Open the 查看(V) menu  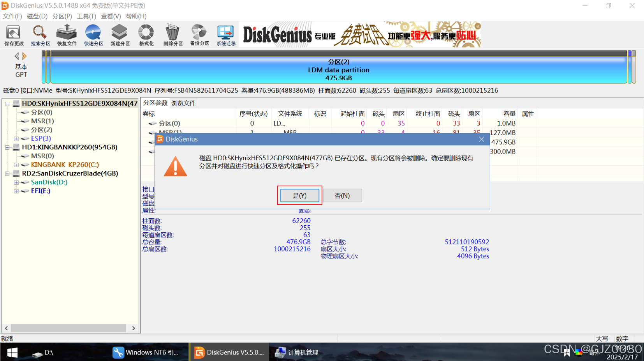click(111, 16)
